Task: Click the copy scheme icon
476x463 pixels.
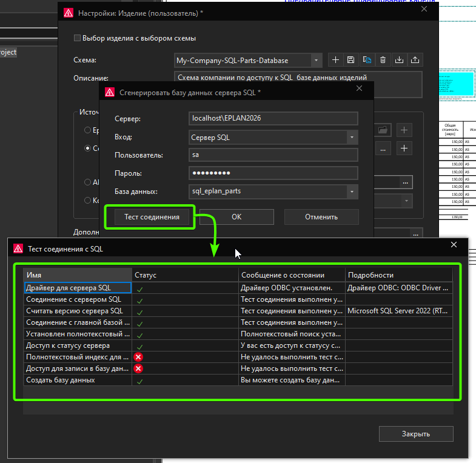Action: [x=367, y=60]
